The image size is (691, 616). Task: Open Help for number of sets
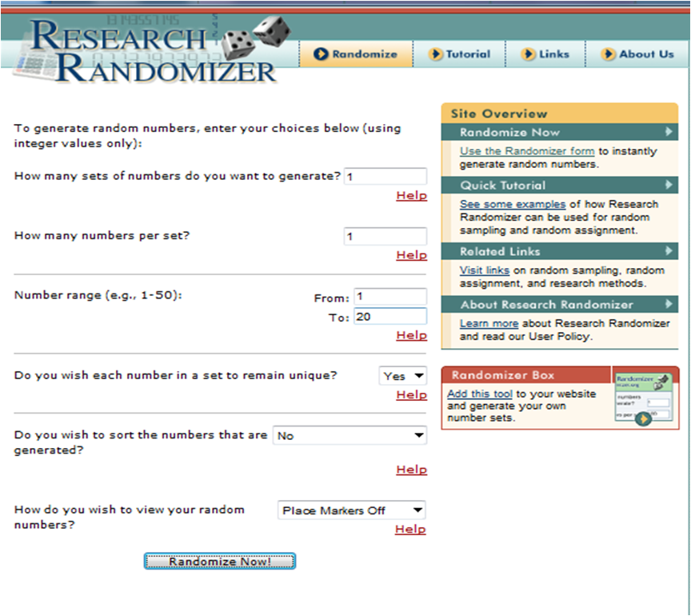(412, 195)
